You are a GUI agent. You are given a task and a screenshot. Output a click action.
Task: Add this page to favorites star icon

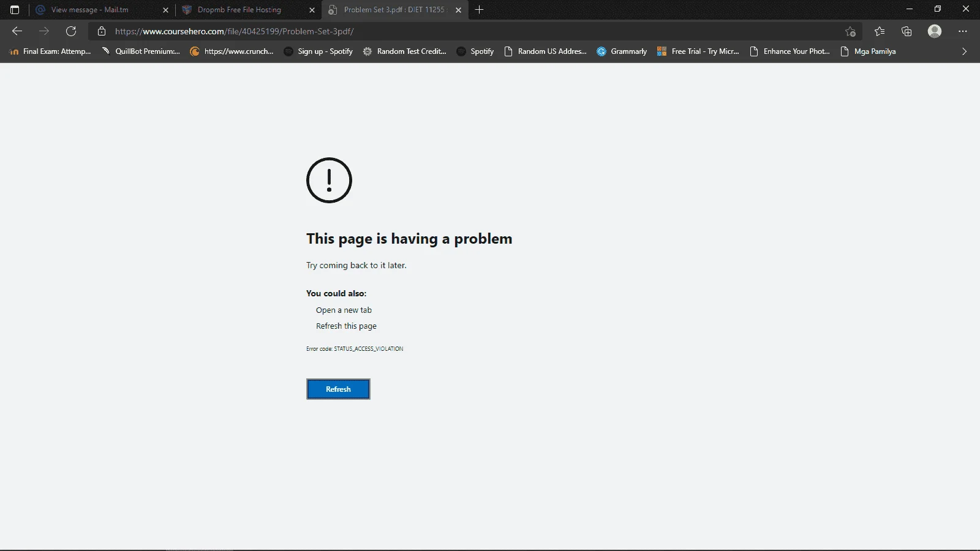850,31
